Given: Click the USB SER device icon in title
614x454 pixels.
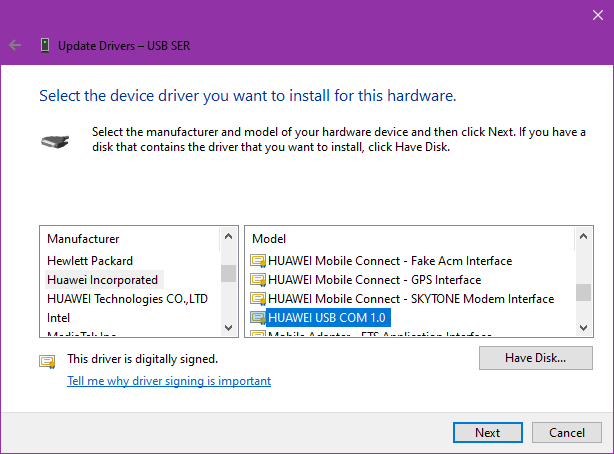Looking at the screenshot, I should [x=45, y=45].
